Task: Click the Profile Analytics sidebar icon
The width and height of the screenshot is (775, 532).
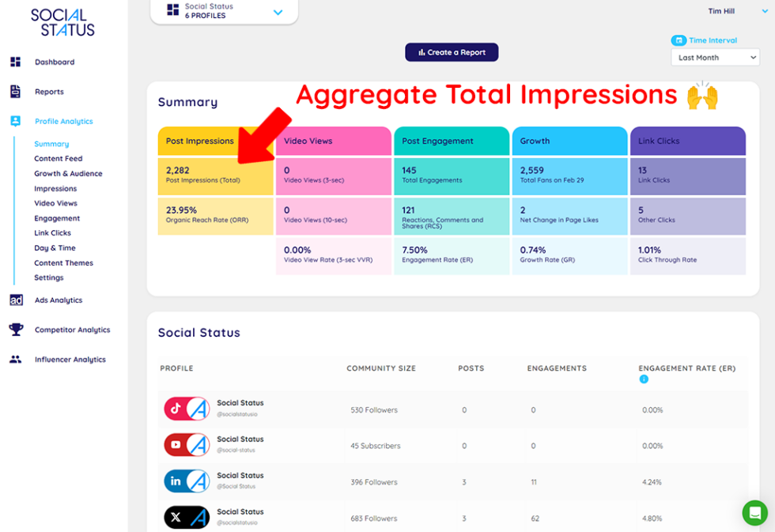Action: tap(17, 121)
